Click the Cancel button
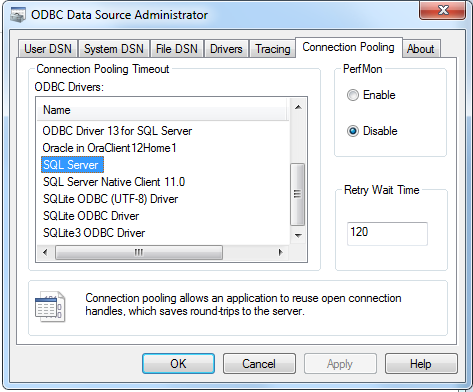Image resolution: width=473 pixels, height=392 pixels. coord(259,363)
